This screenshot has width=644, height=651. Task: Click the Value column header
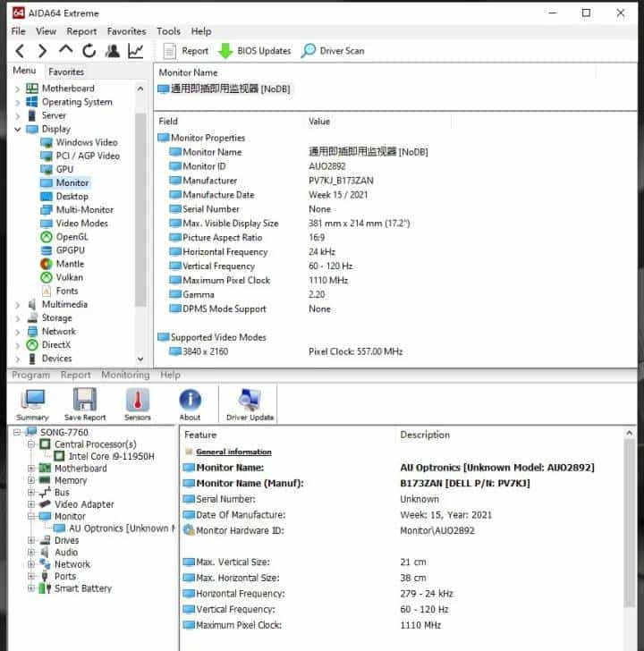point(319,122)
